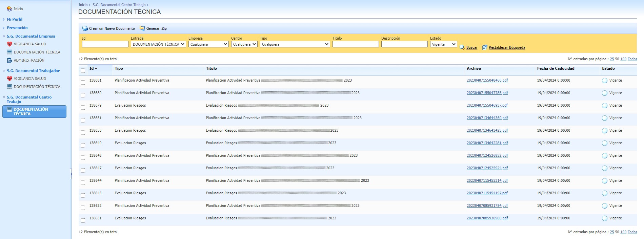Click the sidebar collapse handle
The height and width of the screenshot is (239, 644).
pos(71,174)
